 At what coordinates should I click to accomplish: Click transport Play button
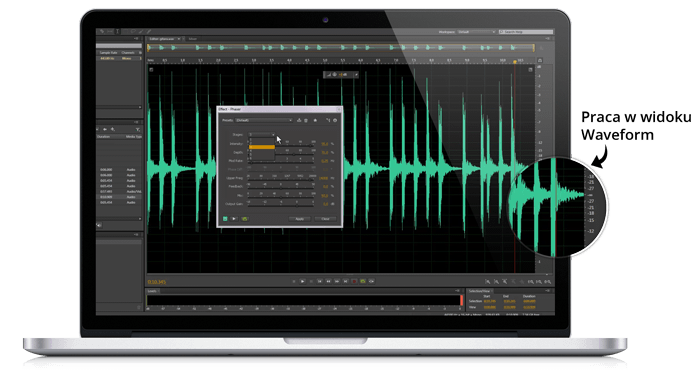302,281
